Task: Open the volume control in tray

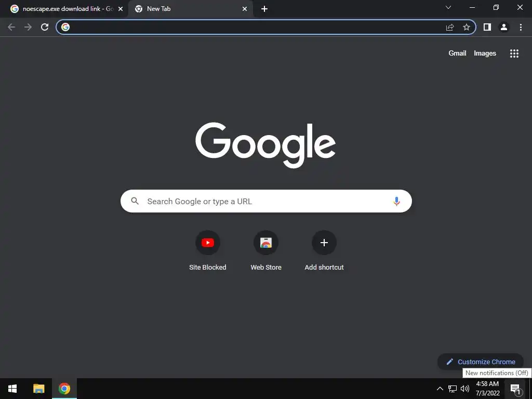Action: point(465,389)
